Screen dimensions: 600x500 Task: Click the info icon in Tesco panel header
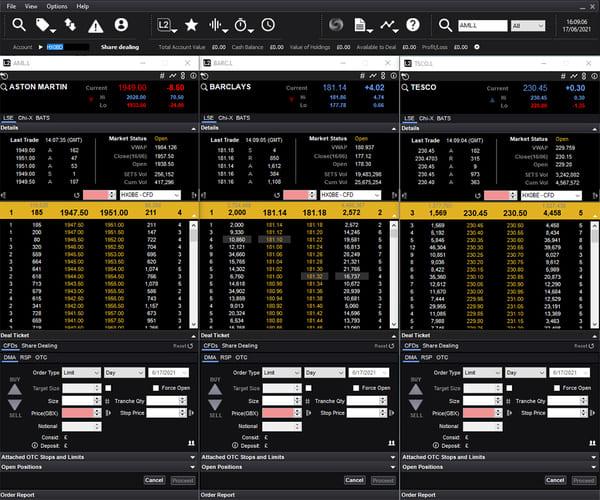pos(594,76)
